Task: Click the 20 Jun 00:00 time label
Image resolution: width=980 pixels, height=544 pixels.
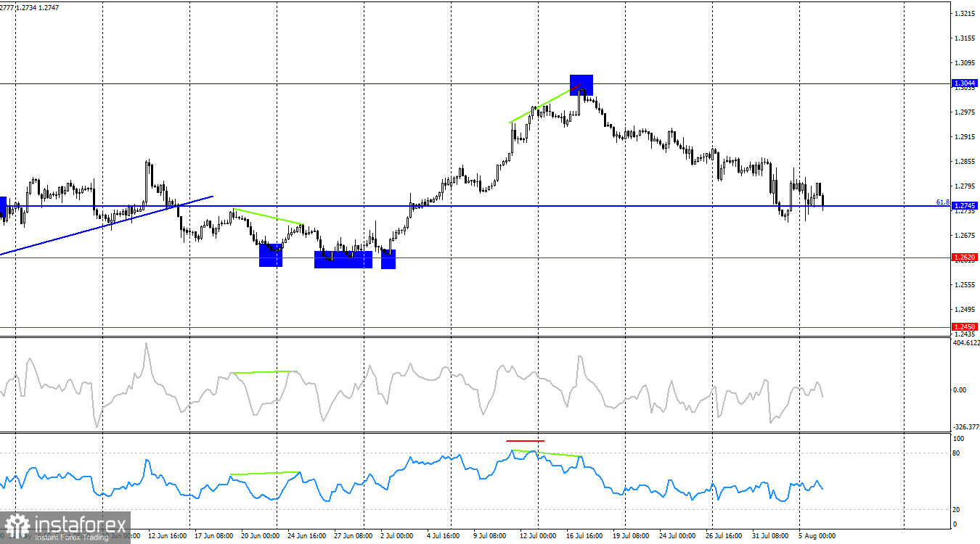Action: tap(262, 536)
